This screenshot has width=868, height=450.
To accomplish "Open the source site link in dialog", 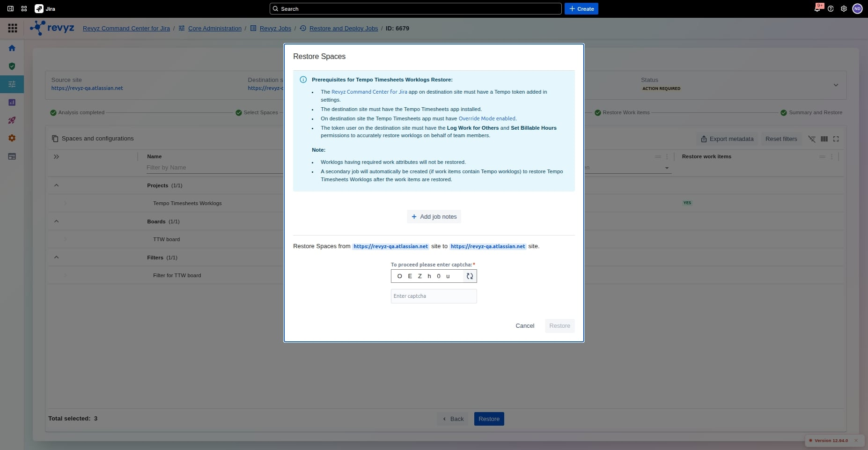I will (391, 246).
